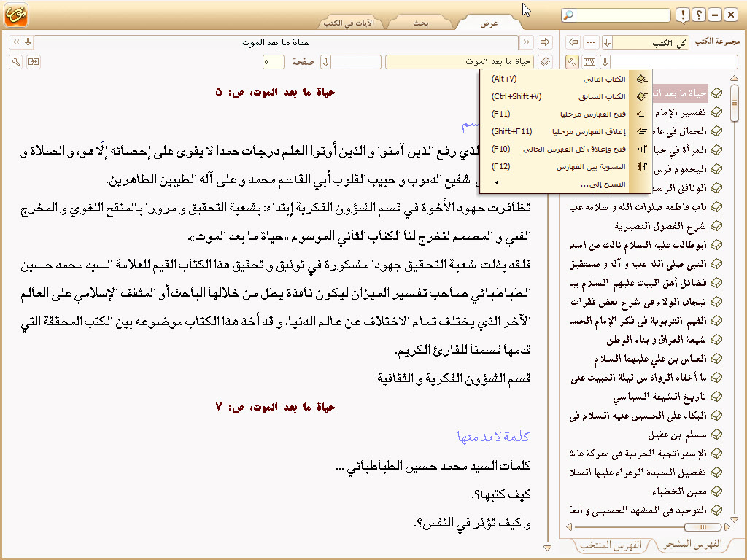Select باب فاطمه صلوات الله و سلامه book

[638, 207]
